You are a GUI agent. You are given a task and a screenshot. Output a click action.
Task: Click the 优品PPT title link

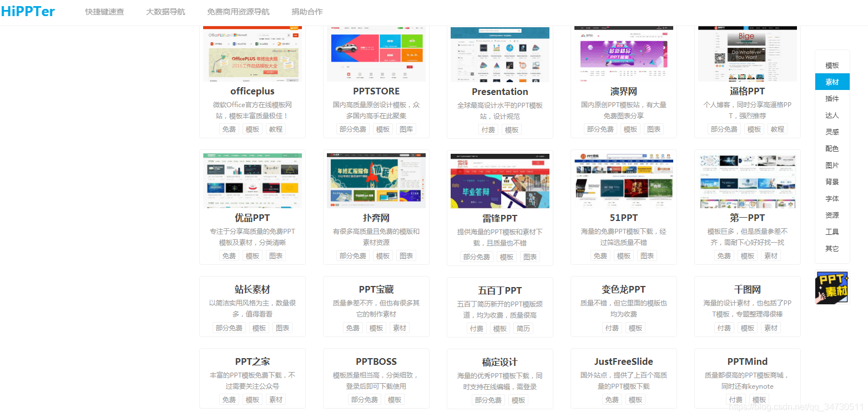(x=253, y=218)
